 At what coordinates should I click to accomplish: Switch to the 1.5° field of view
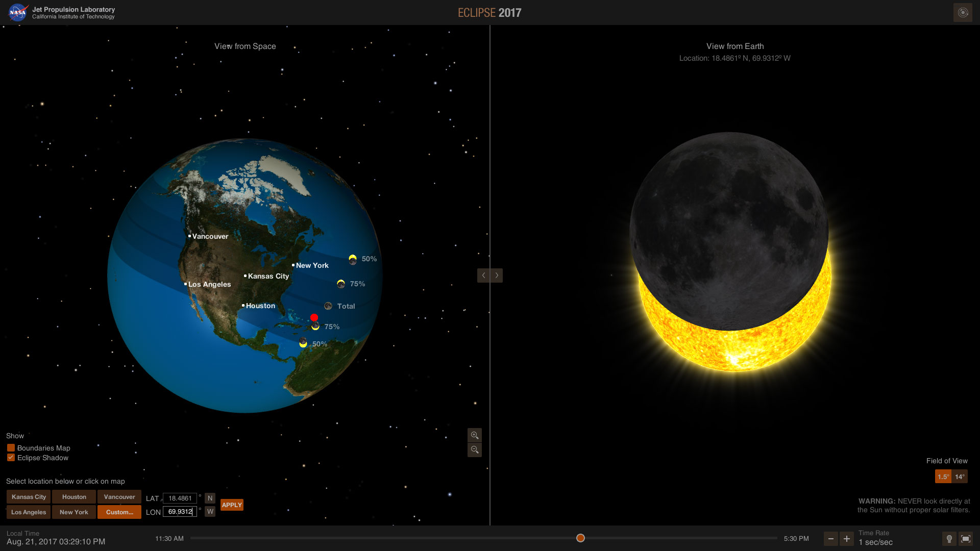[x=944, y=476]
